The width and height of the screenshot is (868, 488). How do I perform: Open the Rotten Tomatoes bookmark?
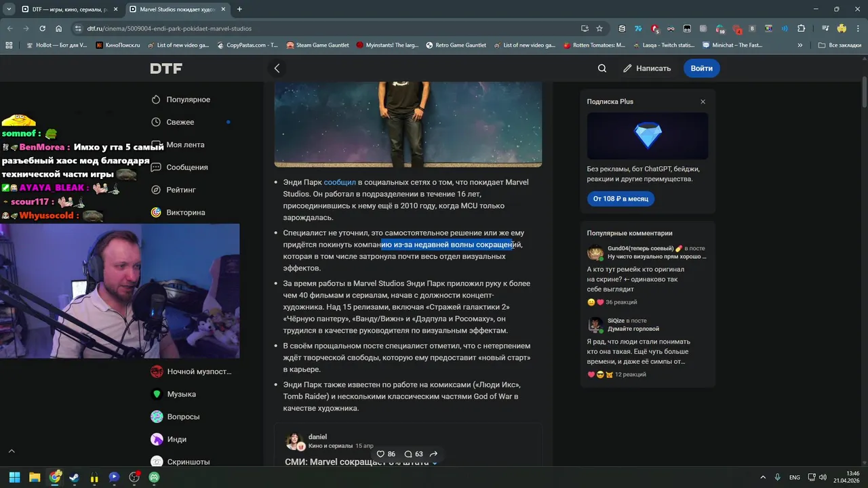[594, 45]
